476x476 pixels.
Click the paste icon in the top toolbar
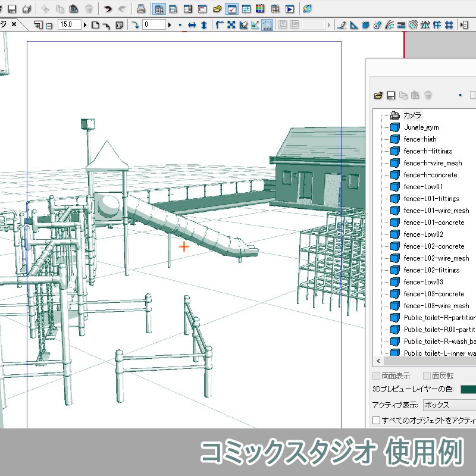(x=73, y=9)
